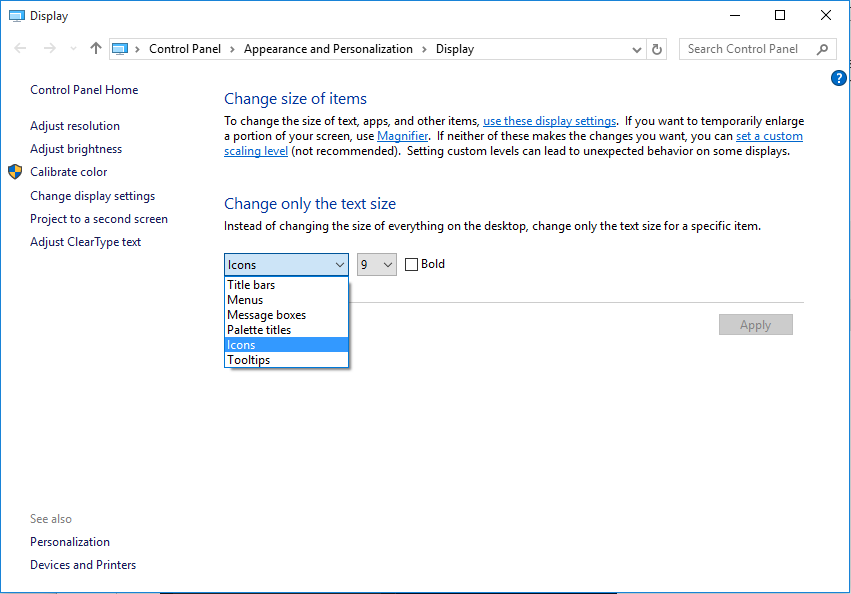Click the Control Panel breadcrumb
Image resolution: width=851 pixels, height=594 pixels.
pos(185,49)
